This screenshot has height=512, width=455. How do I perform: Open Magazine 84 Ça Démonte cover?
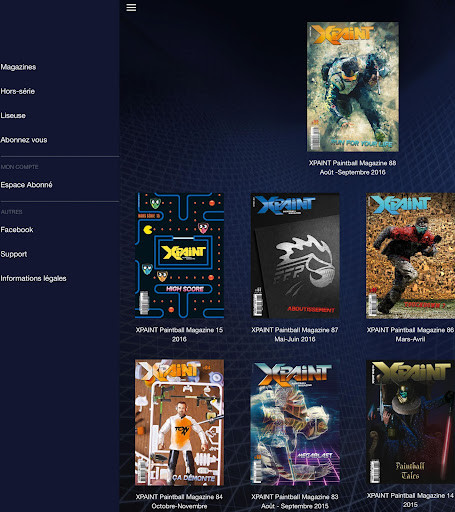coord(179,422)
